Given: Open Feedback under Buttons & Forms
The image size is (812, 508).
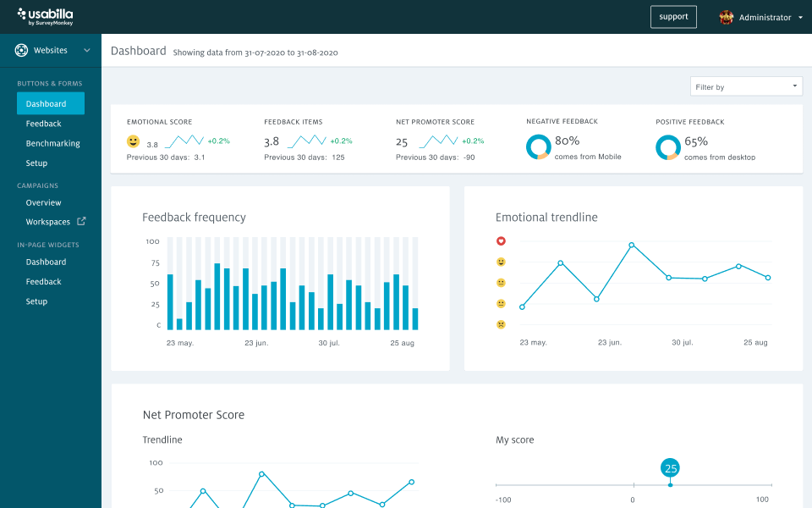Looking at the screenshot, I should click(x=43, y=124).
